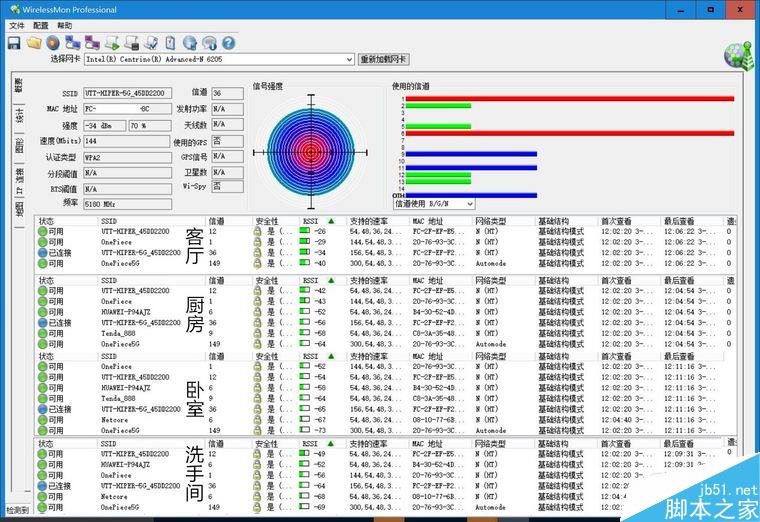Switch to the 图形 vertical tab
Viewport: 760px width, 522px height.
[x=19, y=146]
